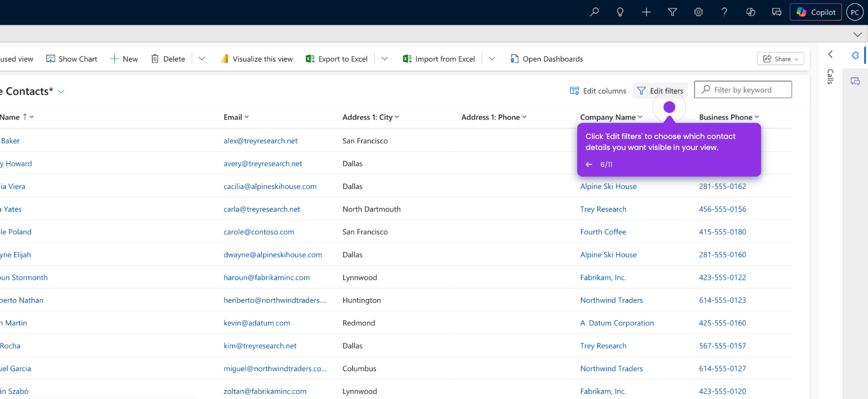Open email carla@treyresearch.net

(x=261, y=209)
